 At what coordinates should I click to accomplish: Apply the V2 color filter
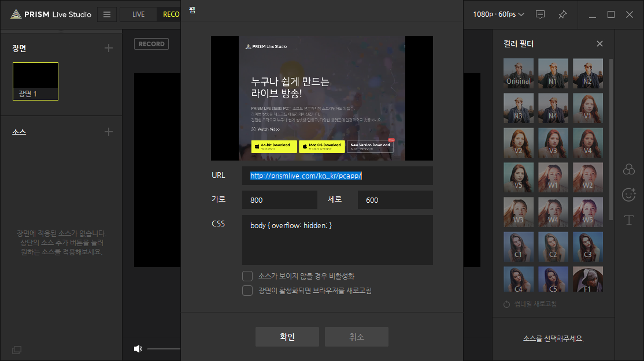(519, 143)
